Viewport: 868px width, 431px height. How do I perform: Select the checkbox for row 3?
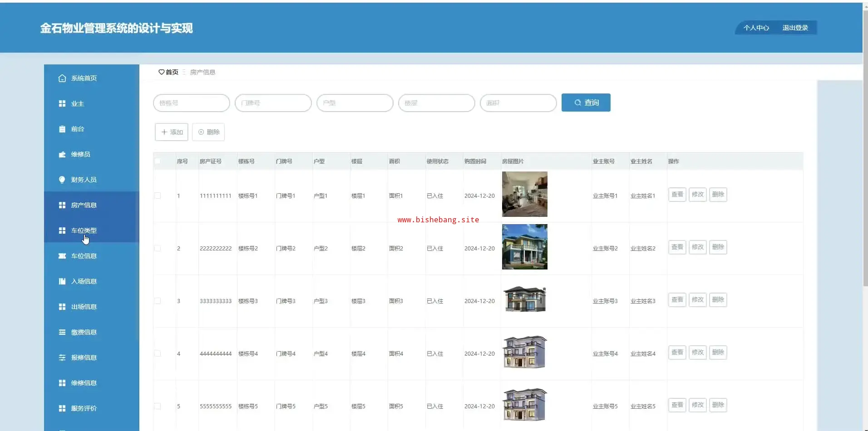(x=158, y=301)
